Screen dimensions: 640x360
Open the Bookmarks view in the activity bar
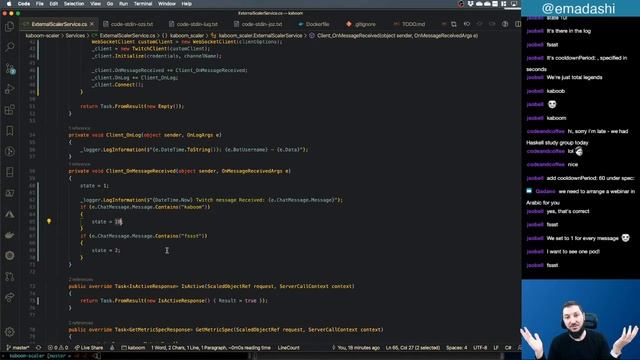(9, 131)
